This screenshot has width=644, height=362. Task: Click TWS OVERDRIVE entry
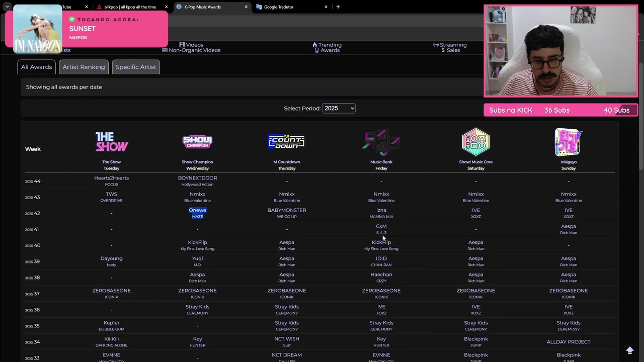[112, 197]
